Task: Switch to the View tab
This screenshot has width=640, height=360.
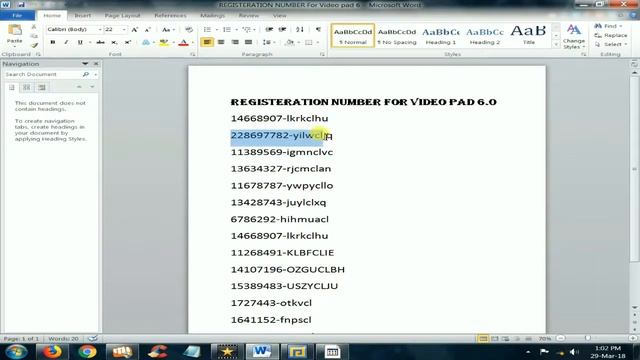Action: 280,16
